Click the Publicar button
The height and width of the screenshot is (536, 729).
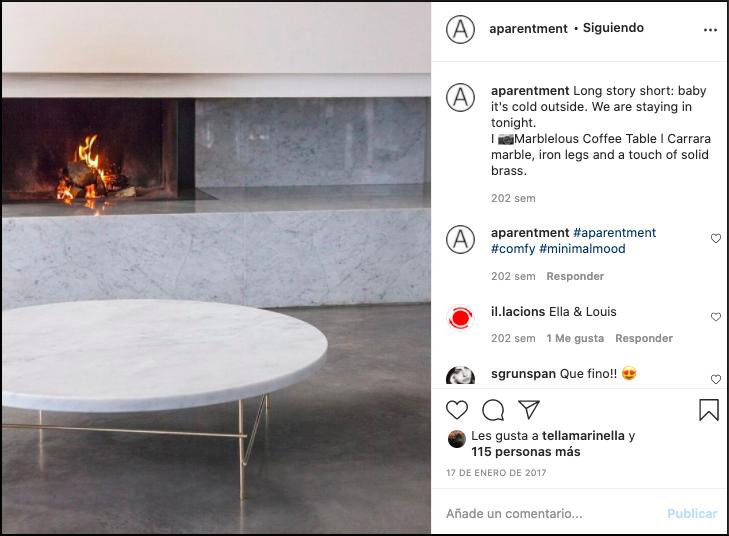click(692, 513)
